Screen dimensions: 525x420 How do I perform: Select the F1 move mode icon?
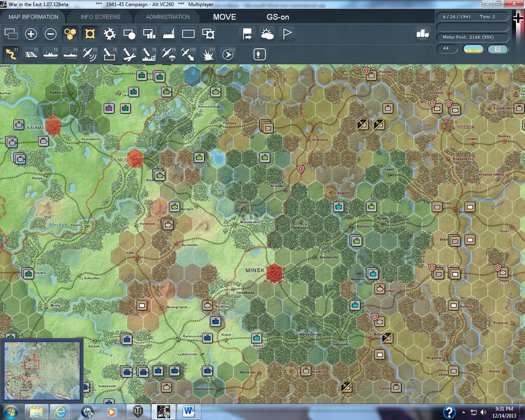[11, 54]
